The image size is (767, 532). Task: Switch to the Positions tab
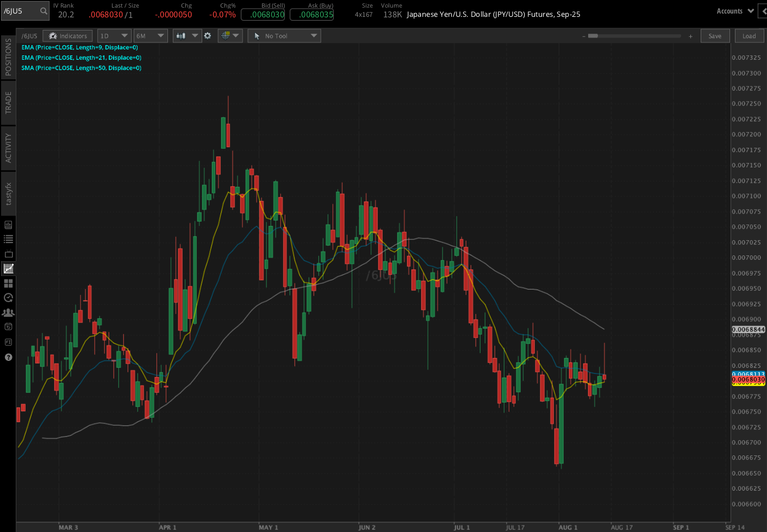click(8, 57)
